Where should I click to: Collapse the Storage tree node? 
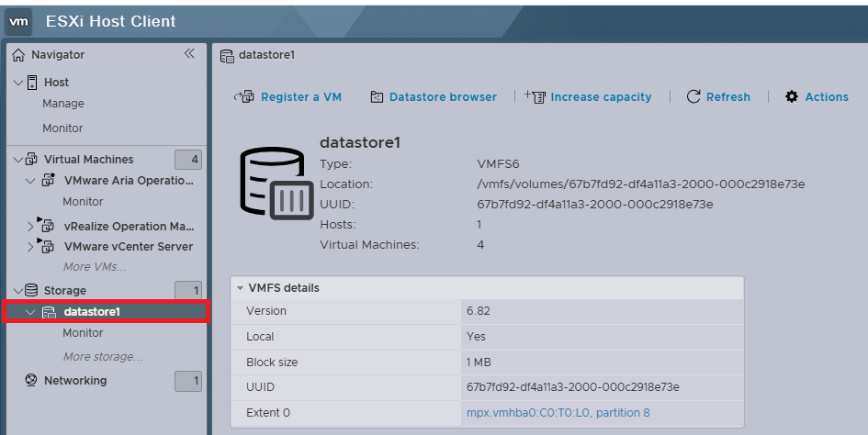(x=18, y=291)
